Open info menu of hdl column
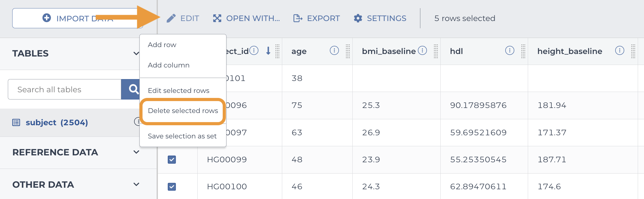644x199 pixels. click(510, 51)
